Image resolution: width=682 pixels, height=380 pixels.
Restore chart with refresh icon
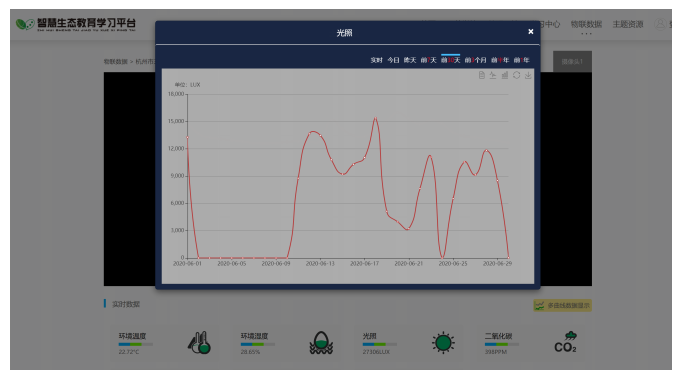click(516, 75)
